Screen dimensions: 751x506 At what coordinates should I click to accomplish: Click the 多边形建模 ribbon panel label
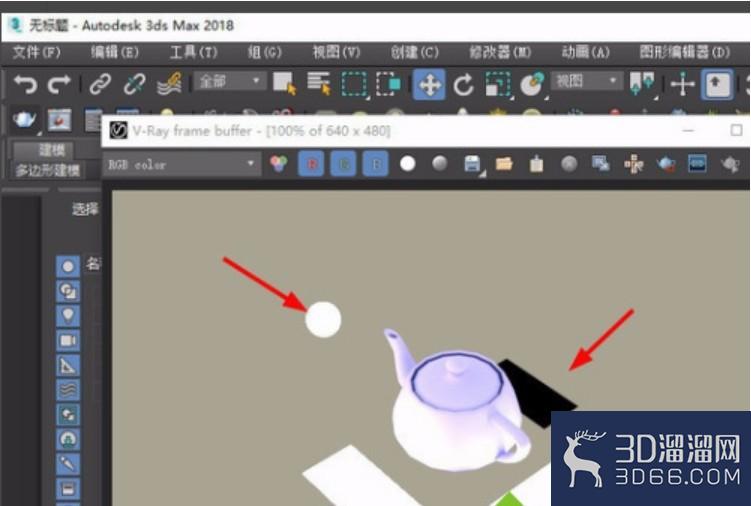click(x=47, y=170)
